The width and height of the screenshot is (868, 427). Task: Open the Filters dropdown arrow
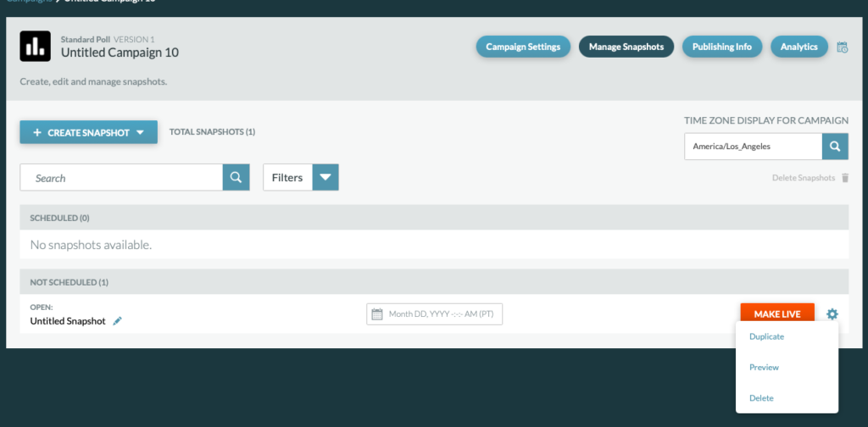click(x=325, y=178)
